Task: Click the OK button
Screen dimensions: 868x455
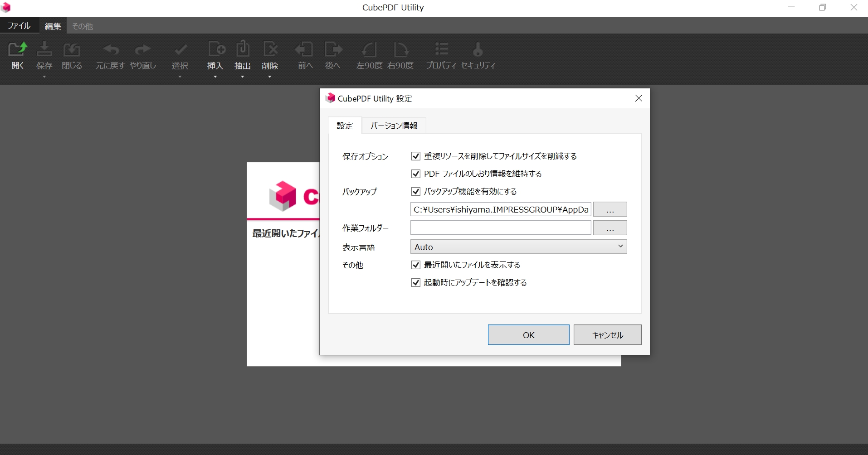Action: pos(528,335)
